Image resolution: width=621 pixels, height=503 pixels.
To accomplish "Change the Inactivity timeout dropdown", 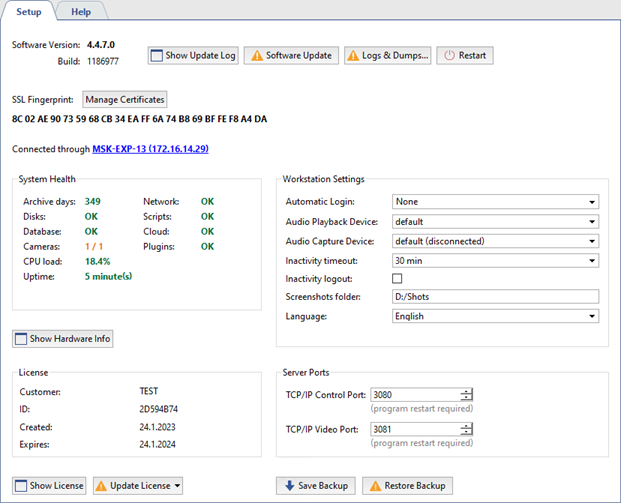I will click(495, 260).
